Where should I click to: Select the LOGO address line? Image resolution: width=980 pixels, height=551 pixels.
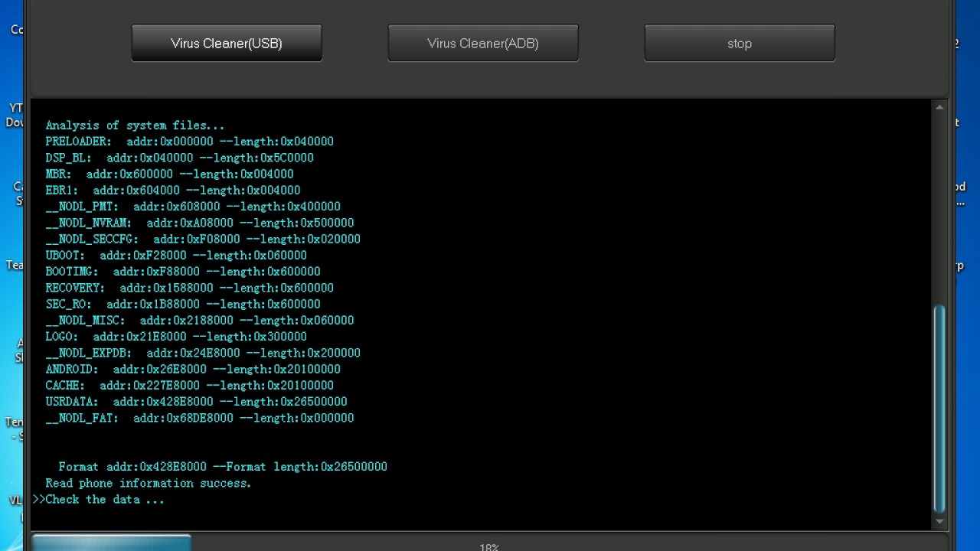(176, 337)
